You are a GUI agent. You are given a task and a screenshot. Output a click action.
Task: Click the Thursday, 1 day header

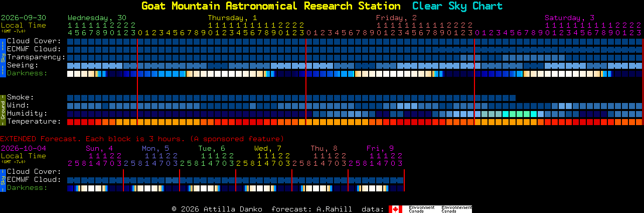point(233,18)
